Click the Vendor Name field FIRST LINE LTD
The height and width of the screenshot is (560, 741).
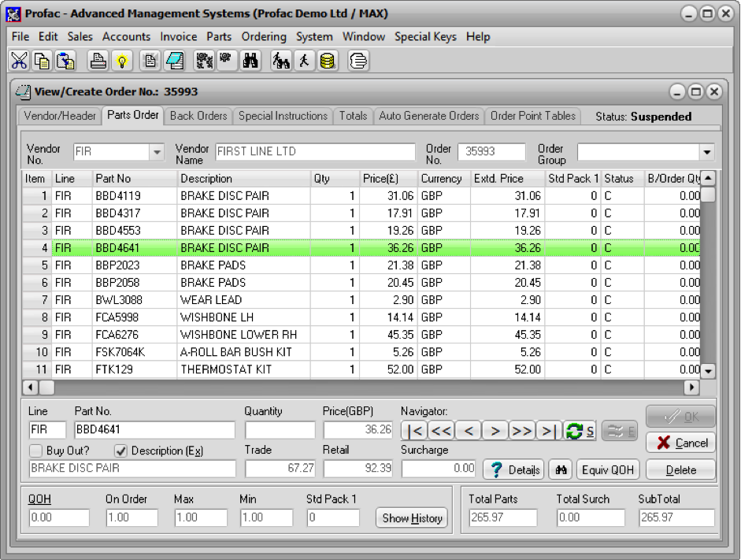point(315,152)
